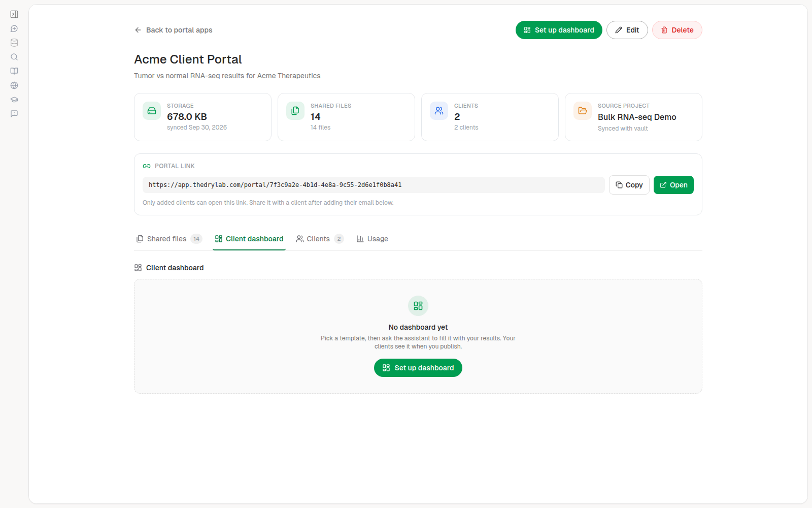Go back to portal apps
The image size is (812, 508).
point(174,30)
